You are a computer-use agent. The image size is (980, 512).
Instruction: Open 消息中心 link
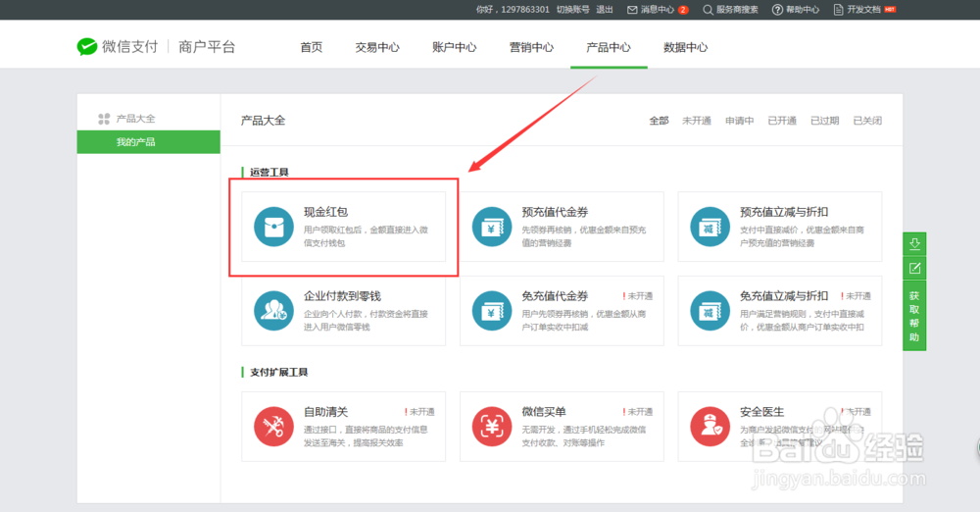point(657,10)
